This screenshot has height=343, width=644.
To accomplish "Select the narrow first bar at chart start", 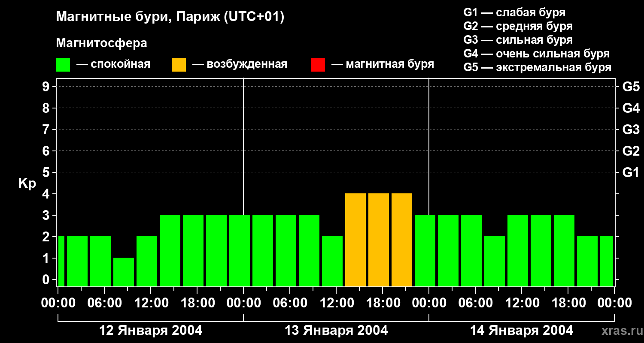I will coord(61,261).
